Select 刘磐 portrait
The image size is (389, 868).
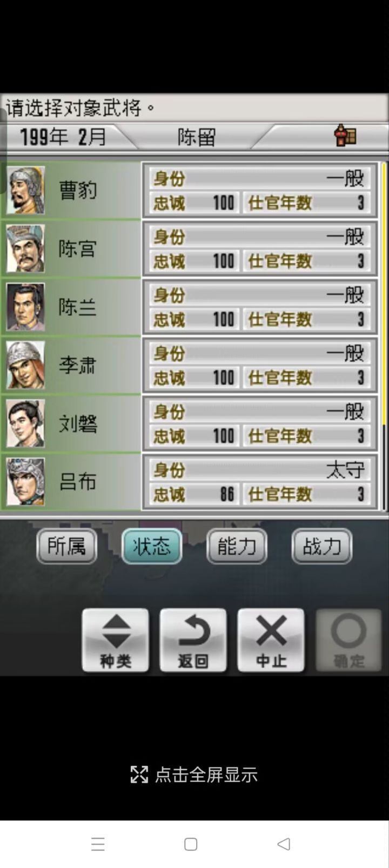point(25,423)
